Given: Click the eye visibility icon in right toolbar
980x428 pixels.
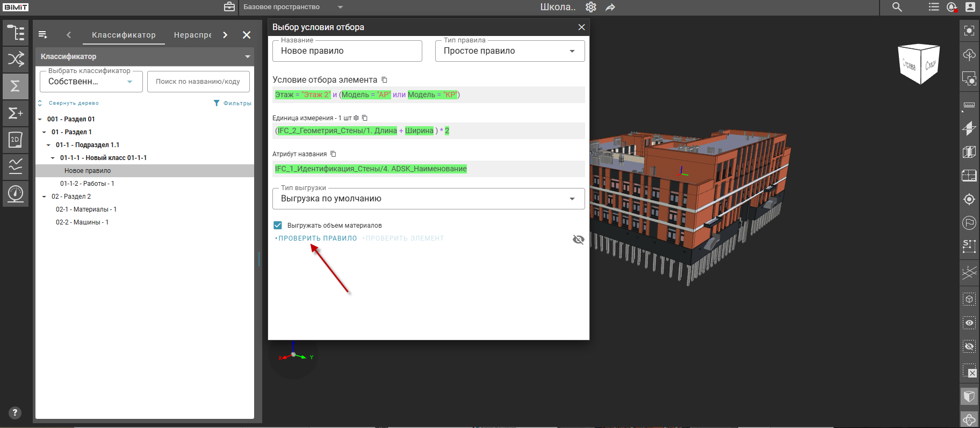Looking at the screenshot, I should (x=969, y=323).
